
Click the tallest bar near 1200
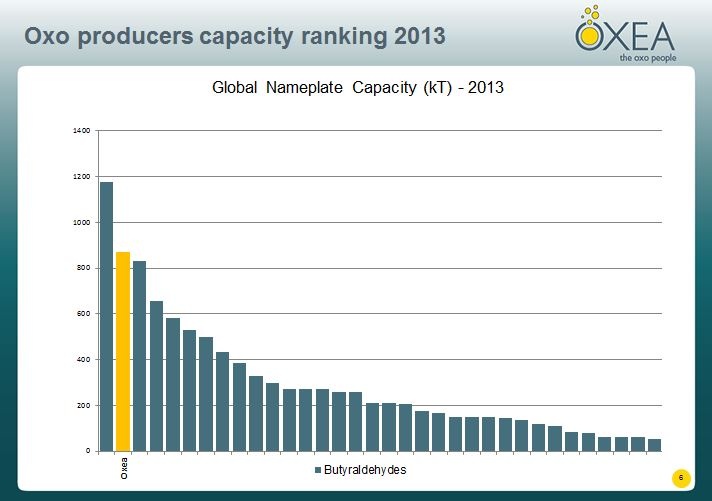coord(107,317)
